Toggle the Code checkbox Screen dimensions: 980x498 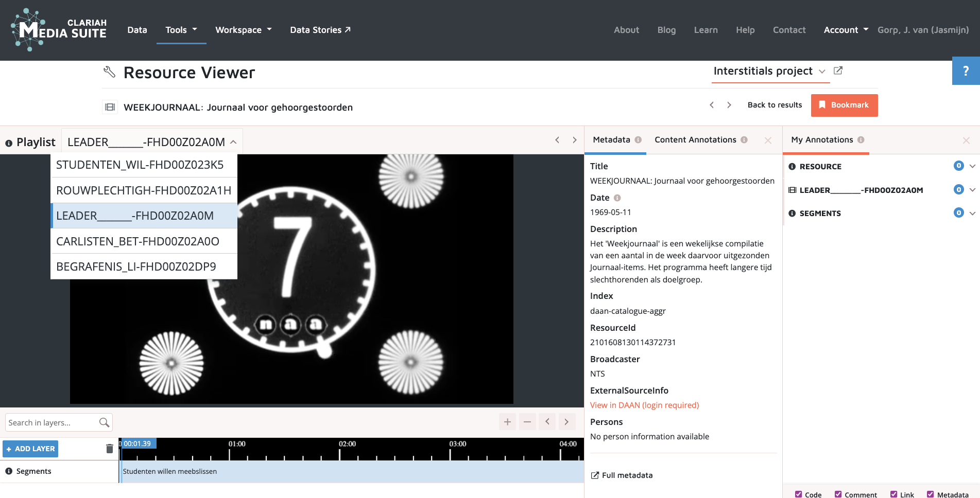(x=798, y=494)
